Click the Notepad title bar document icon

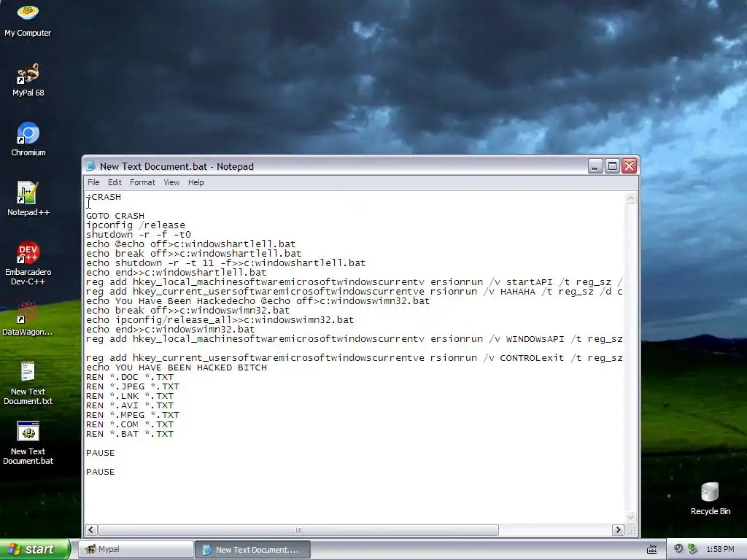90,166
